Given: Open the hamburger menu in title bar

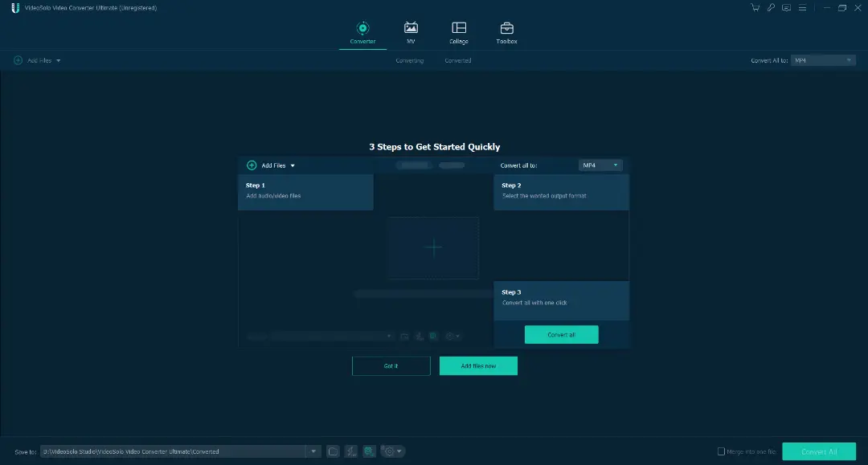Looking at the screenshot, I should [x=802, y=8].
